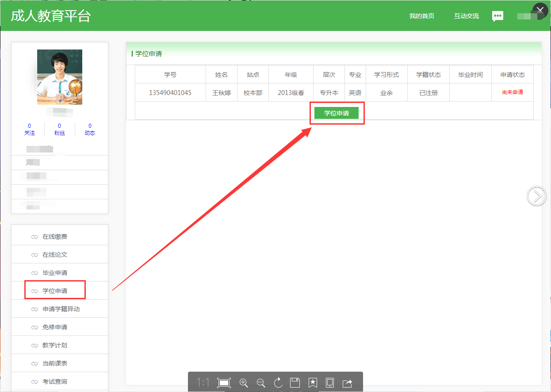The image size is (551, 392).
Task: Click the bookmark star icon in viewer toolbar
Action: (313, 383)
